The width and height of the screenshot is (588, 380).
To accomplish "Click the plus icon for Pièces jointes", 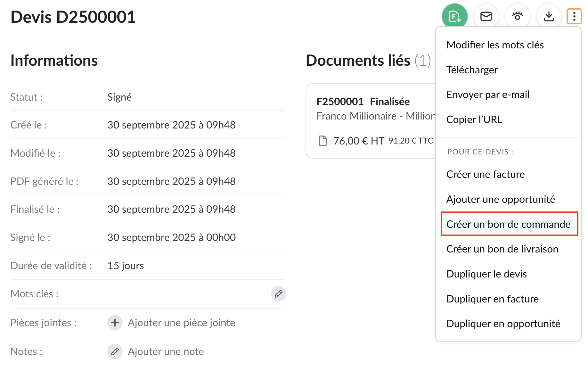I will [x=115, y=323].
